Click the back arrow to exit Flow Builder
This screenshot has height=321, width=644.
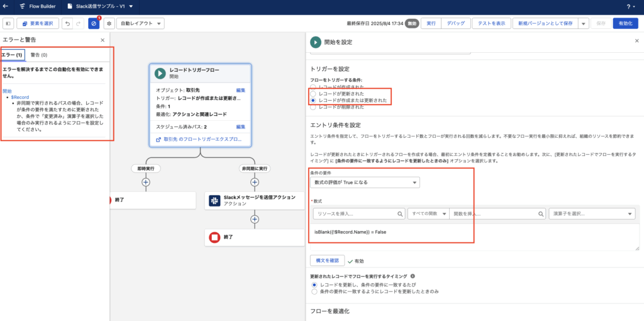click(x=6, y=7)
